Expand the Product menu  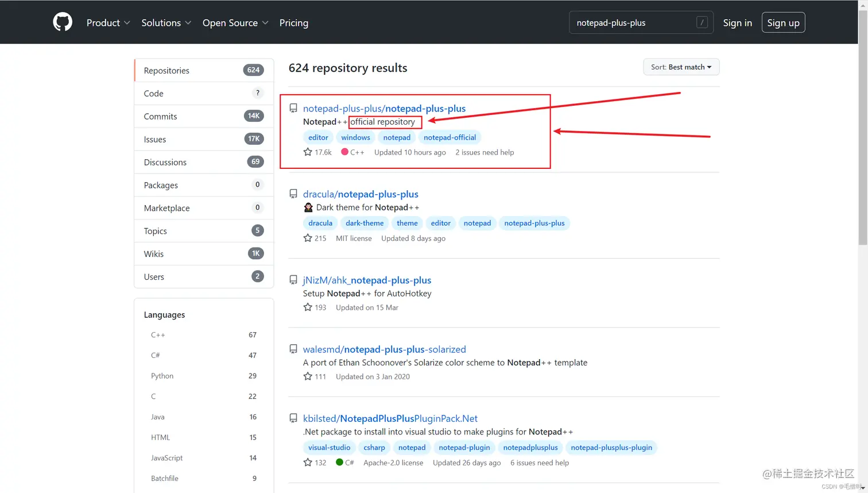[x=108, y=22]
